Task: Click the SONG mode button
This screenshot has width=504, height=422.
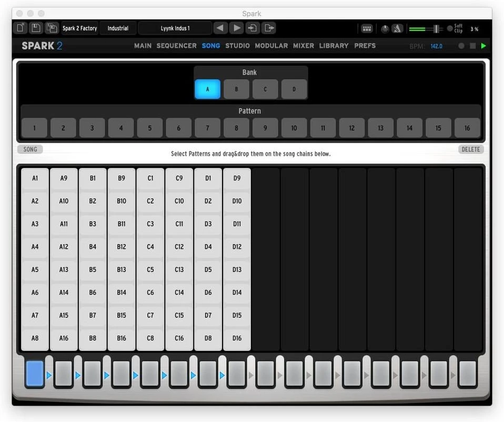Action: (30, 149)
